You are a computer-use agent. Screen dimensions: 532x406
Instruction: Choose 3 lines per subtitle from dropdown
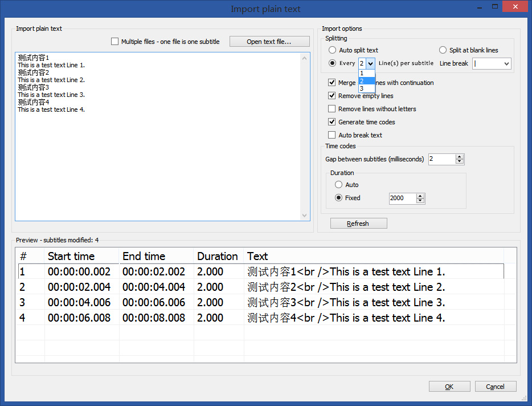pyautogui.click(x=366, y=88)
